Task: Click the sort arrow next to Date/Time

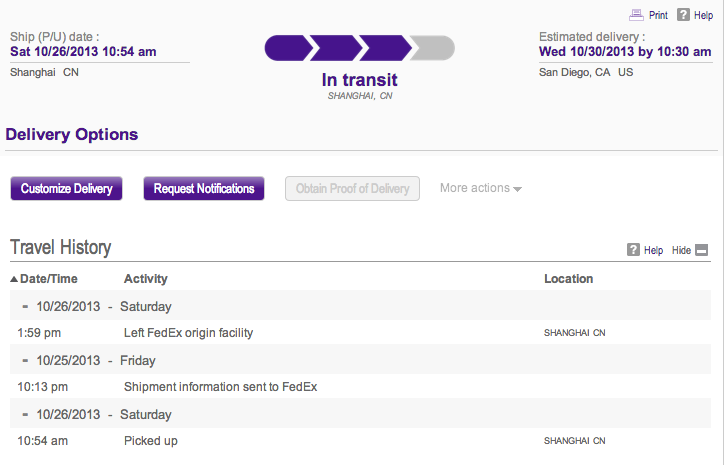Action: (14, 279)
